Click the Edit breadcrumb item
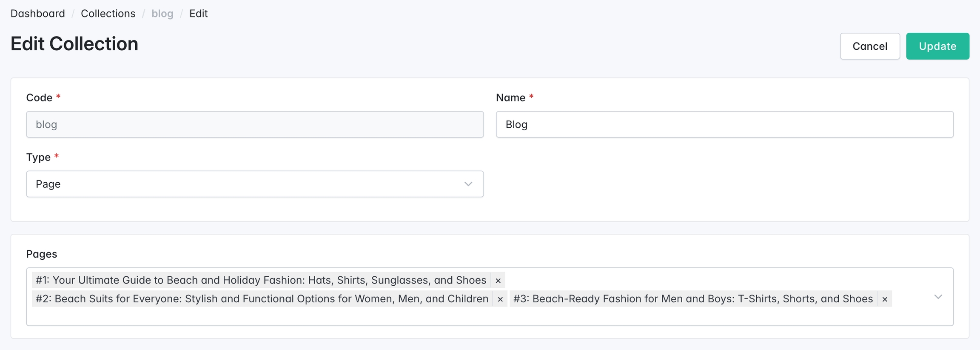The image size is (980, 350). click(198, 14)
